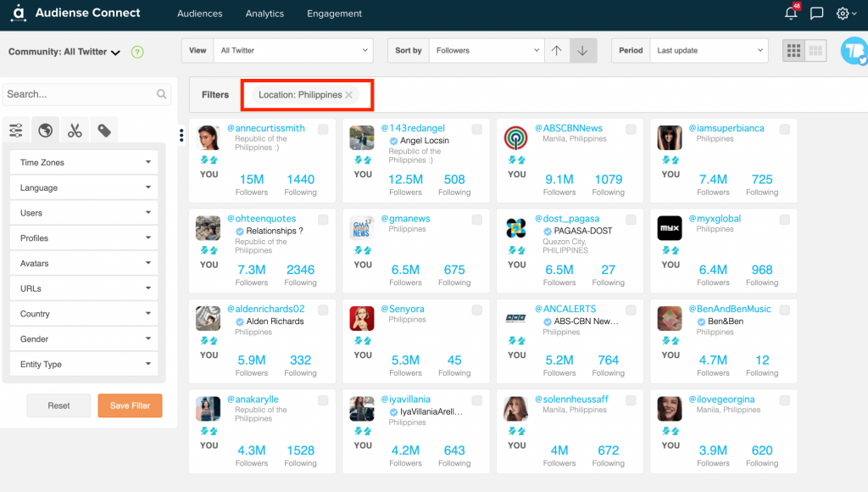868x492 pixels.
Task: Check the selection box on @annecurtissmith card
Action: pyautogui.click(x=322, y=128)
